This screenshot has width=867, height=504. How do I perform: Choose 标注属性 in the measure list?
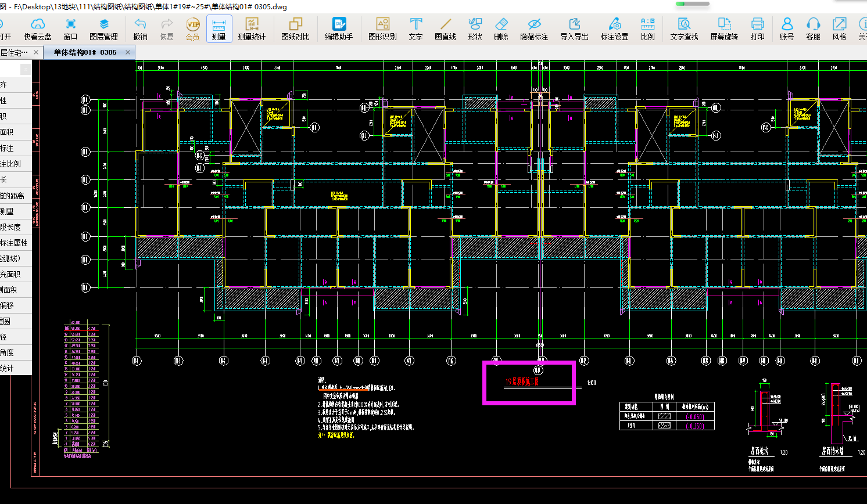click(x=16, y=243)
